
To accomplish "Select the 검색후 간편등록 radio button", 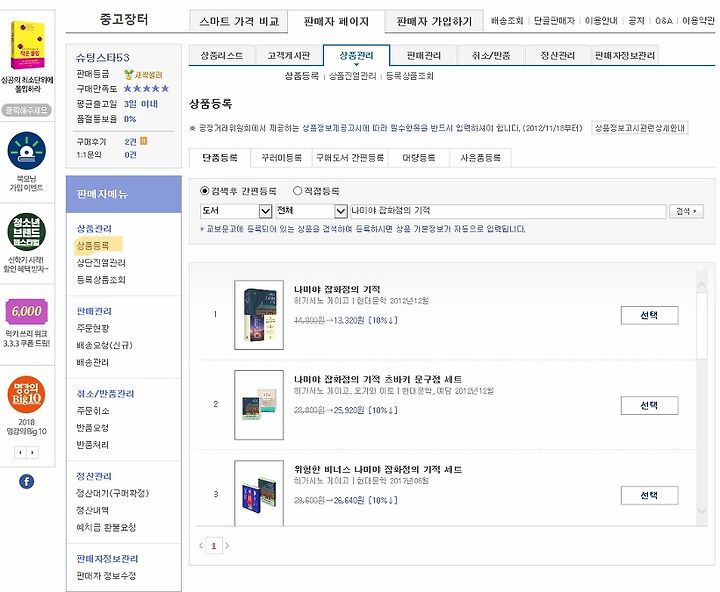I will pyautogui.click(x=205, y=191).
